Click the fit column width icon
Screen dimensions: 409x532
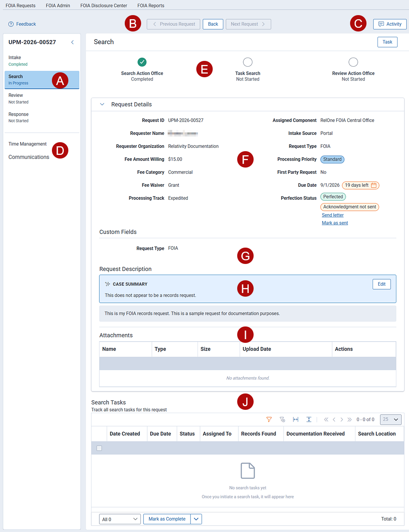(296, 420)
